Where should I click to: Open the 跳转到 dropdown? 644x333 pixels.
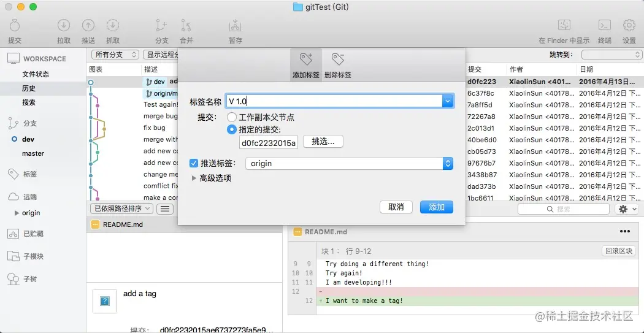coord(611,55)
